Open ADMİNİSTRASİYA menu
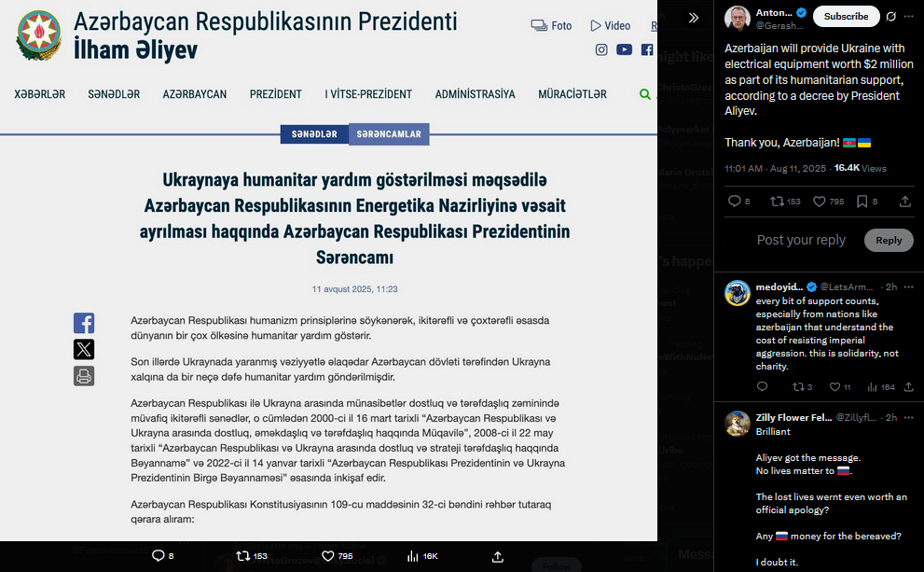 click(475, 94)
